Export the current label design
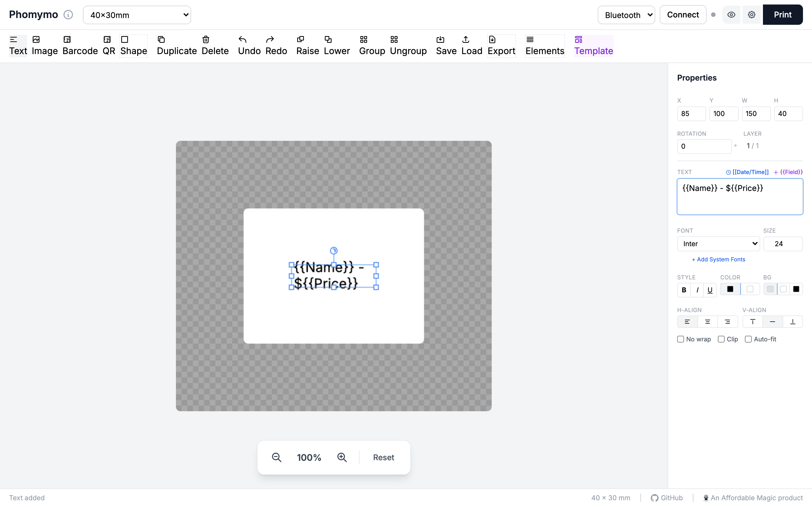 [501, 45]
